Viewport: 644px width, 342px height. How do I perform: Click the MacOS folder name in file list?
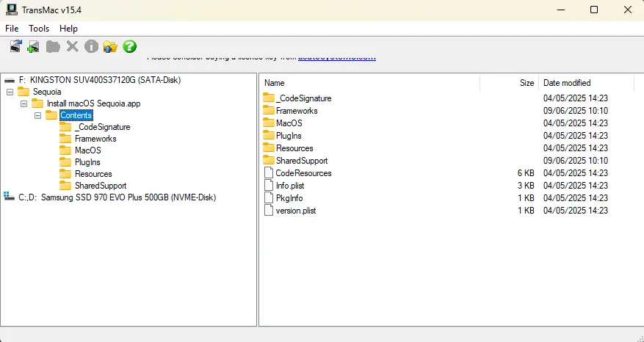coord(289,123)
